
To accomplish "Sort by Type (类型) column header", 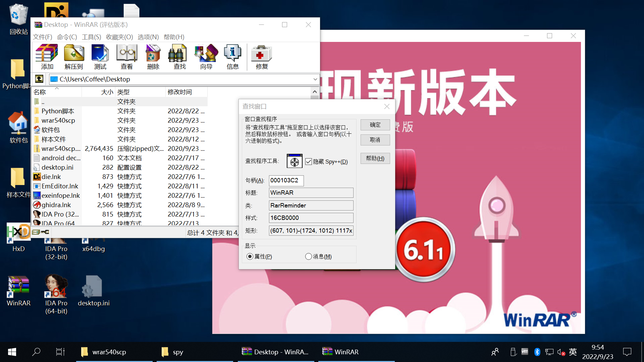I will tap(141, 92).
